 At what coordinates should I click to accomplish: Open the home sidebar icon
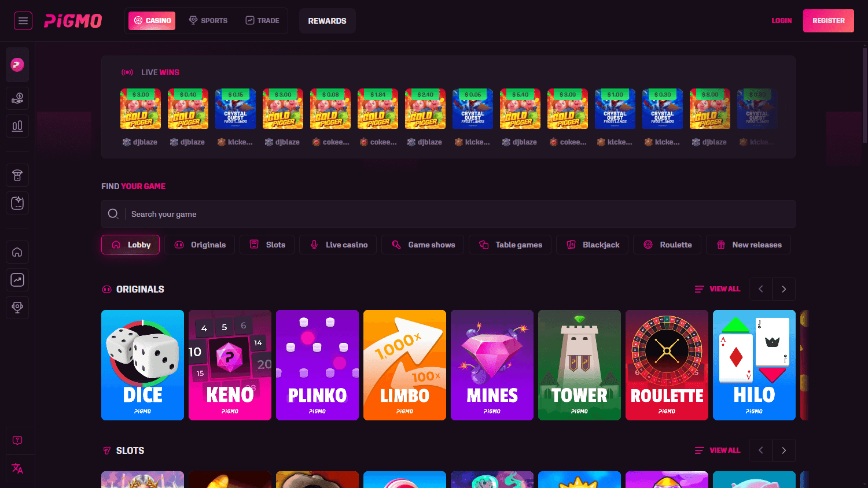(x=17, y=252)
